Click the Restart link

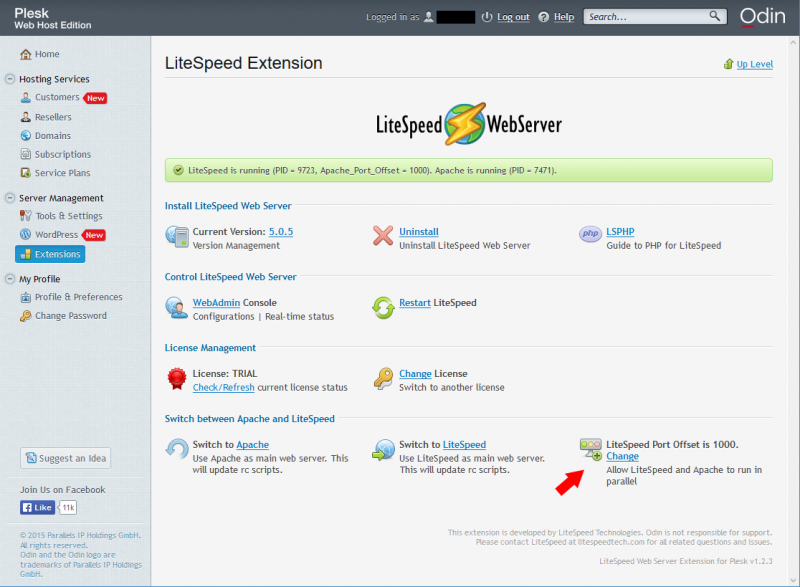click(415, 302)
